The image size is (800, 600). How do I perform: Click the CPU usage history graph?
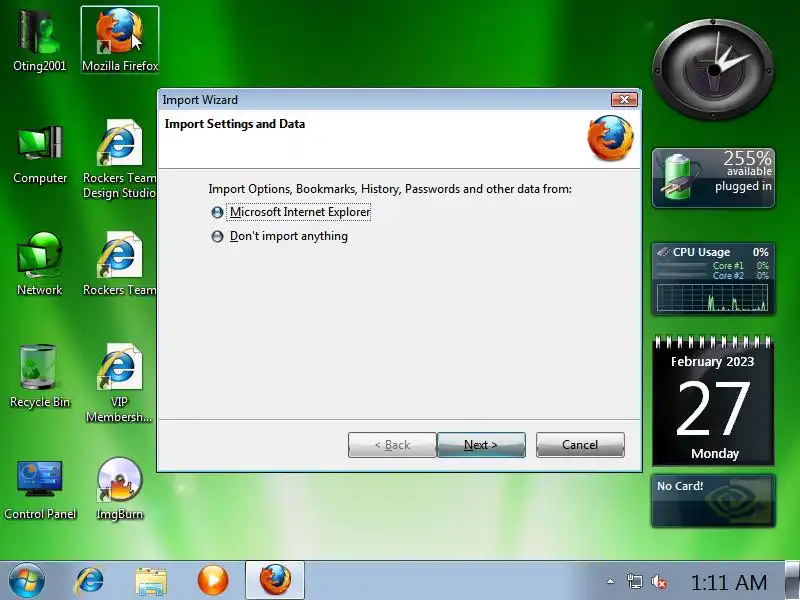click(712, 297)
